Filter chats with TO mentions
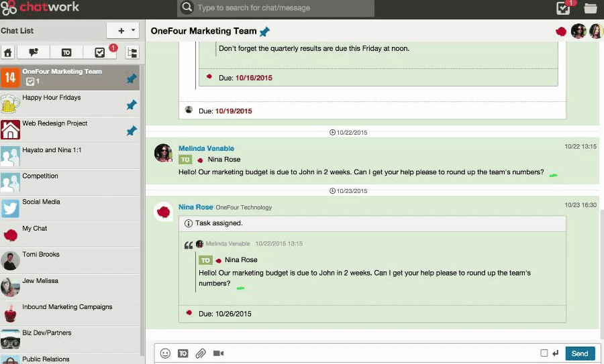 66,52
